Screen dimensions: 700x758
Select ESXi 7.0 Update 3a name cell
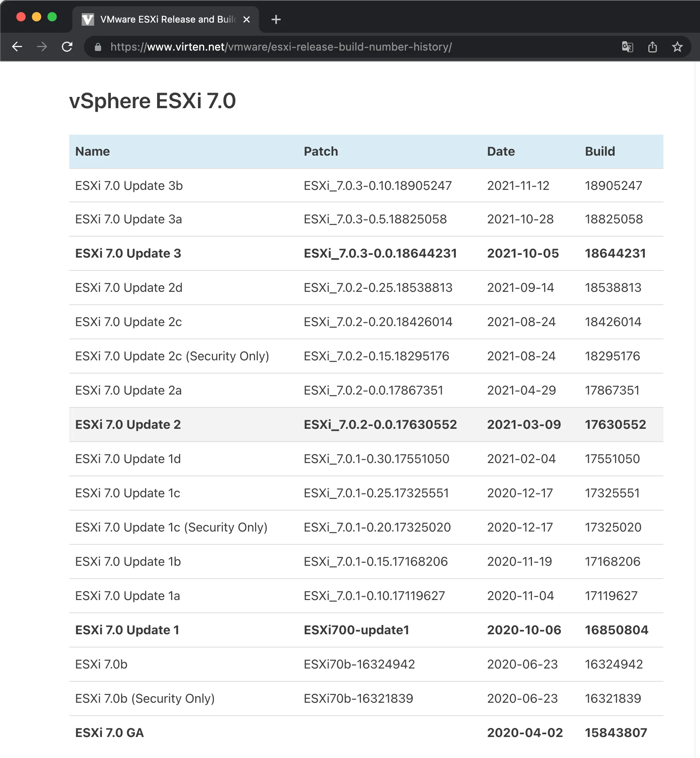(x=129, y=219)
